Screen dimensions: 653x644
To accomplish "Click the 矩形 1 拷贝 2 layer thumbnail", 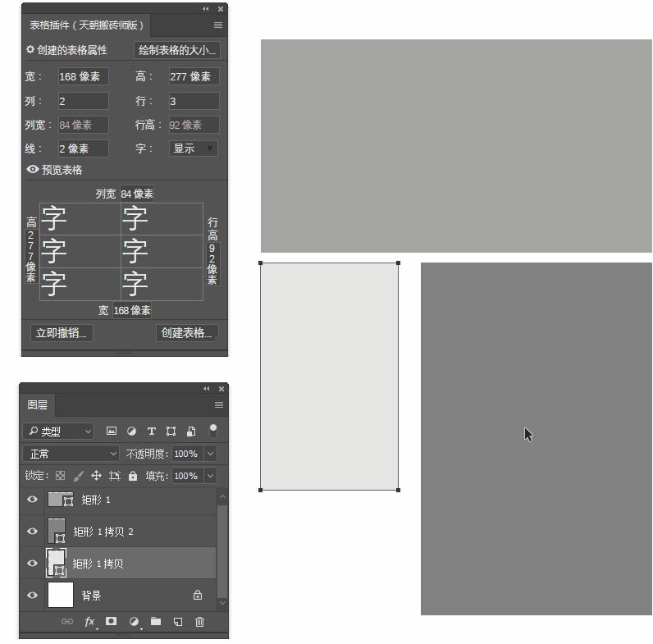I will pos(57,531).
